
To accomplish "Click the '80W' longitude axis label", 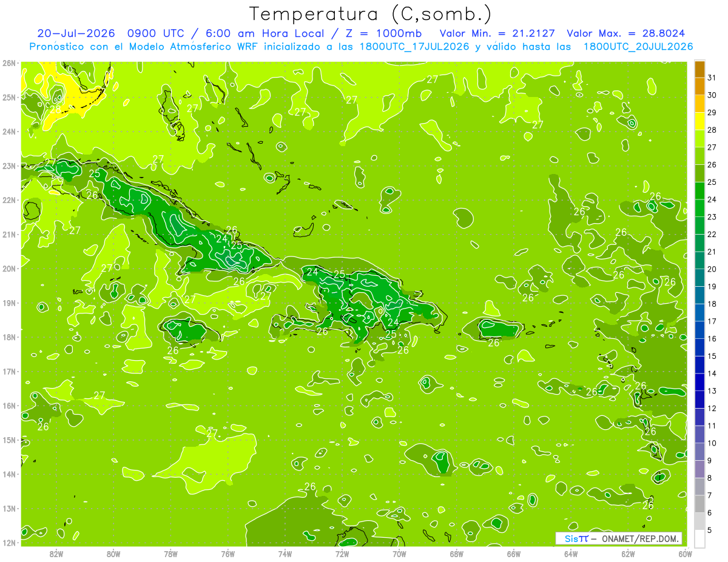I will pos(113,553).
